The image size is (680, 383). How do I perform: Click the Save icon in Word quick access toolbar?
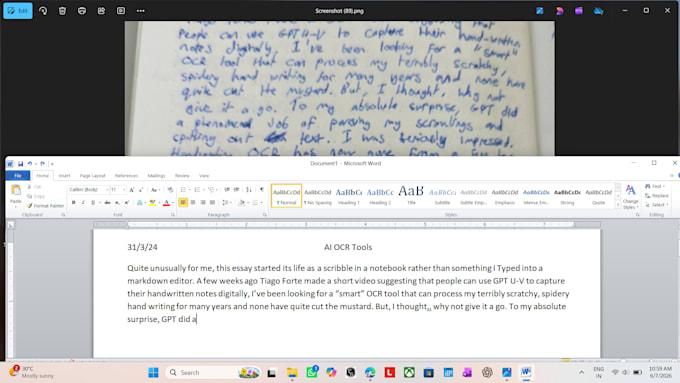point(20,164)
